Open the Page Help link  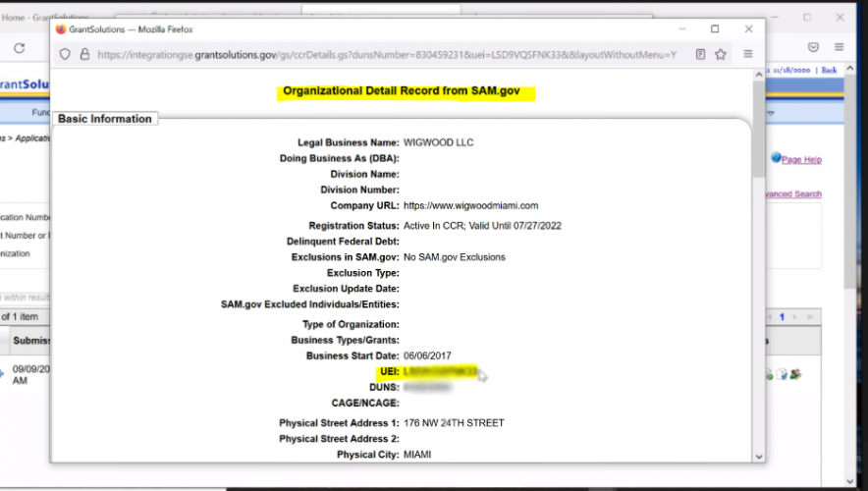[801, 160]
